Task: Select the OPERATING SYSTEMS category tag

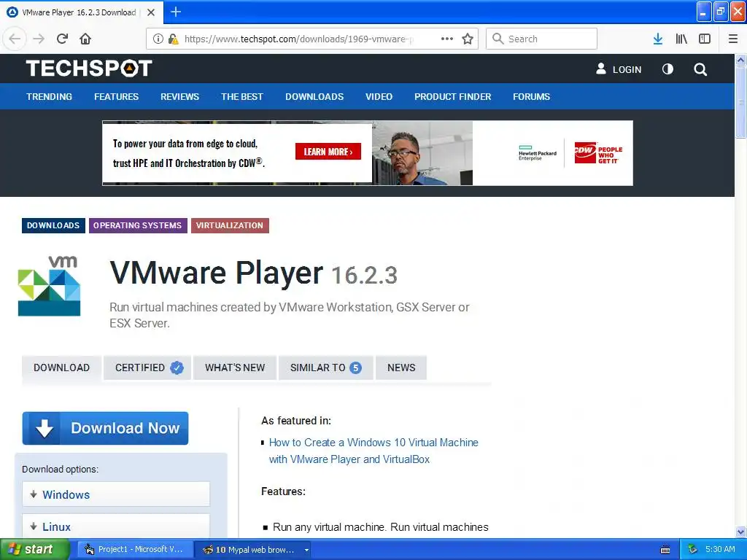Action: point(138,225)
